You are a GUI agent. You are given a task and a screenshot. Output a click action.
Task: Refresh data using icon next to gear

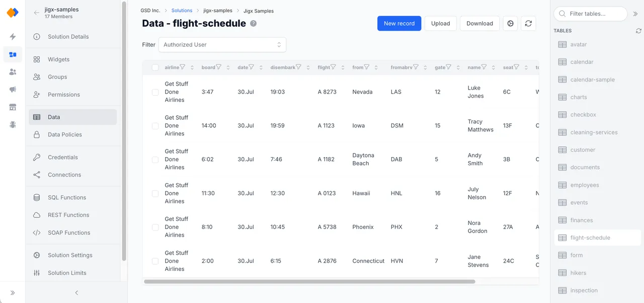pos(528,24)
